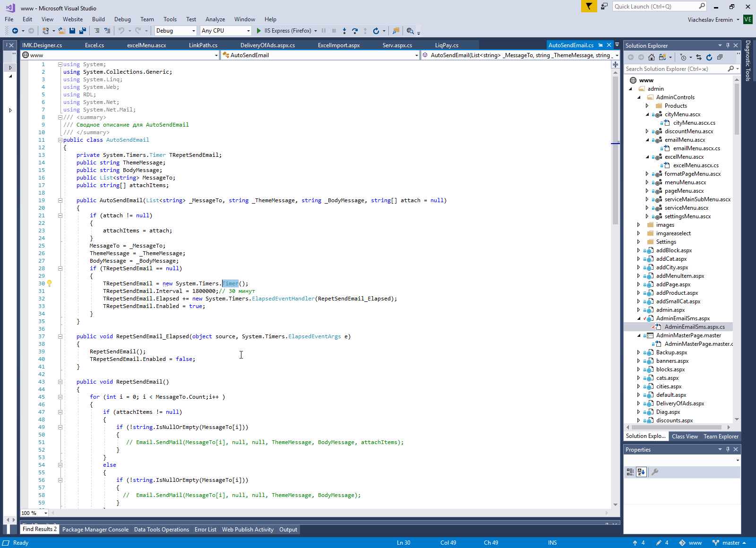This screenshot has height=548, width=756.
Task: Open the Any CPU platform dropdown
Action: [x=226, y=31]
